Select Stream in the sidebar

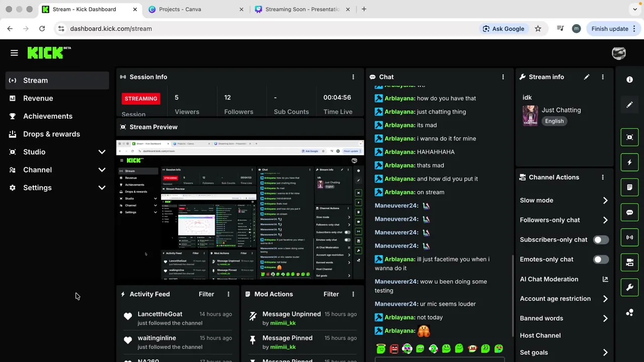[x=57, y=80]
